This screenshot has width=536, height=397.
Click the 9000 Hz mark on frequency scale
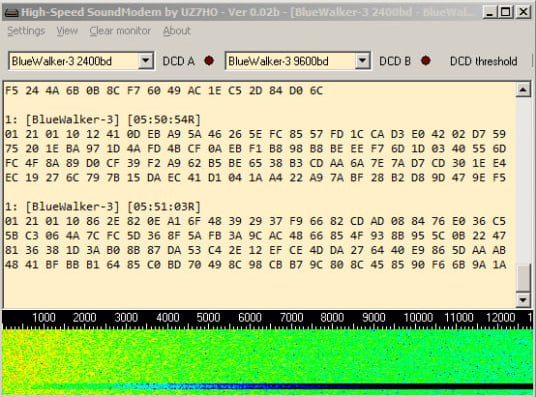[374, 318]
